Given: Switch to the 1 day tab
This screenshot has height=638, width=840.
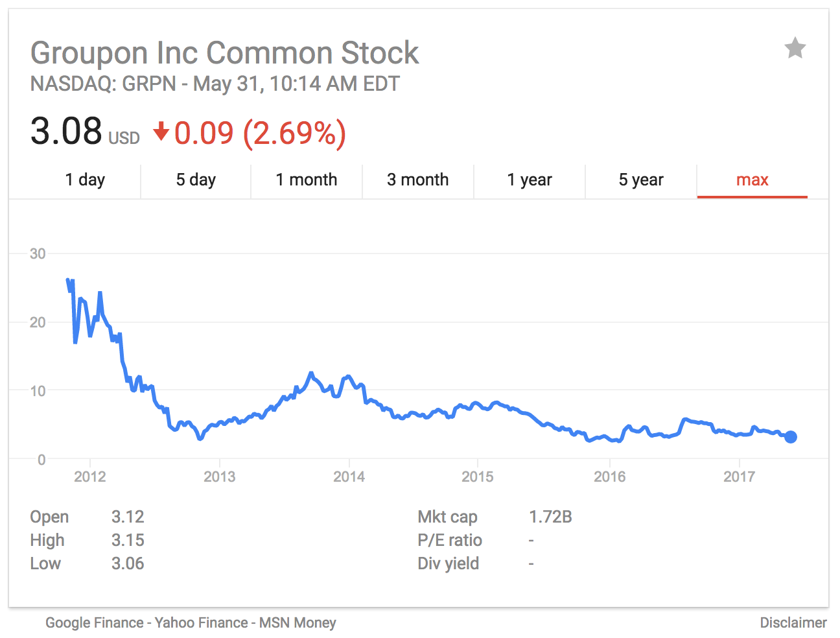Looking at the screenshot, I should (85, 180).
